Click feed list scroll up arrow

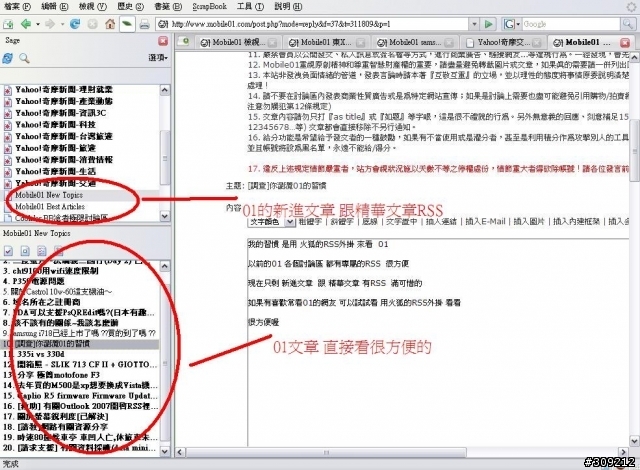164,90
